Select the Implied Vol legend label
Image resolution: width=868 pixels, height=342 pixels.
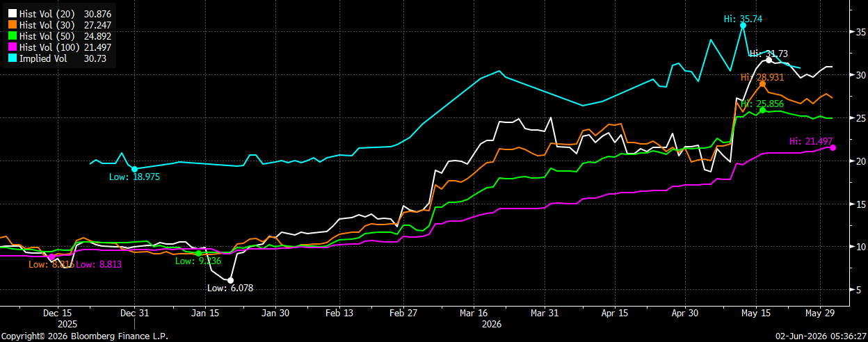click(x=43, y=58)
